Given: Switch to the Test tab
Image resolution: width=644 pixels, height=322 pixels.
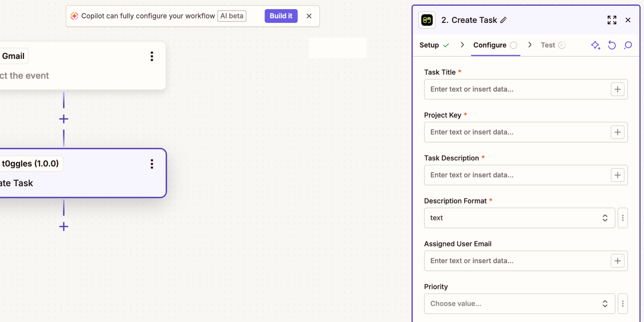Looking at the screenshot, I should [548, 45].
